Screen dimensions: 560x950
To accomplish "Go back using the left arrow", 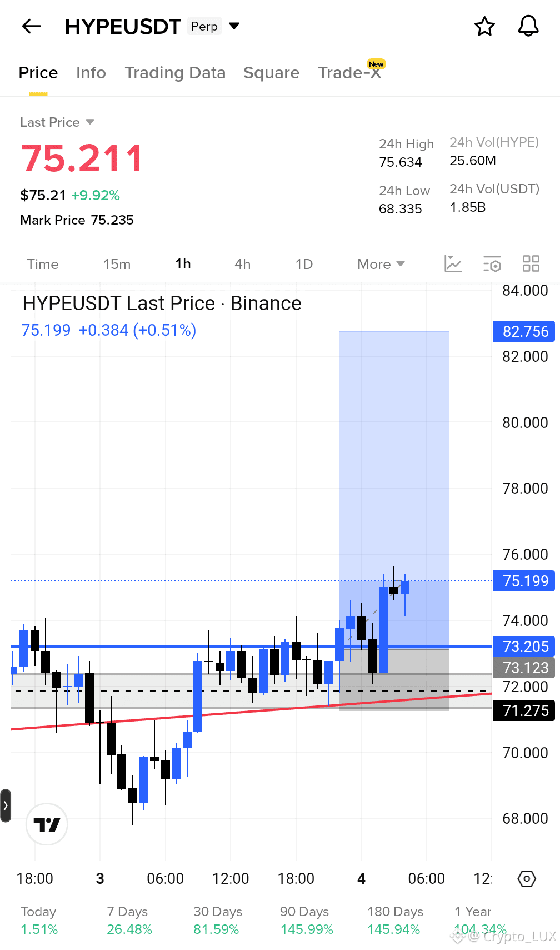I will pyautogui.click(x=32, y=26).
